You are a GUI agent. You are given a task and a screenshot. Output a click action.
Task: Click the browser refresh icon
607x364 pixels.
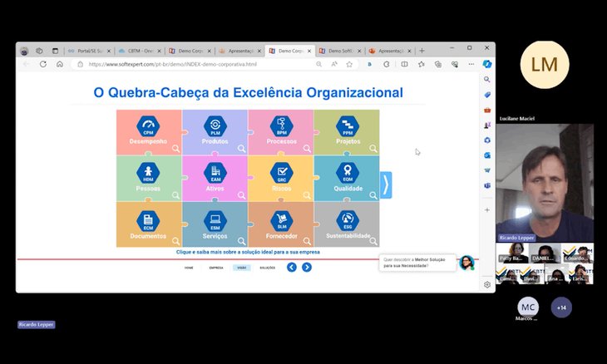point(43,64)
